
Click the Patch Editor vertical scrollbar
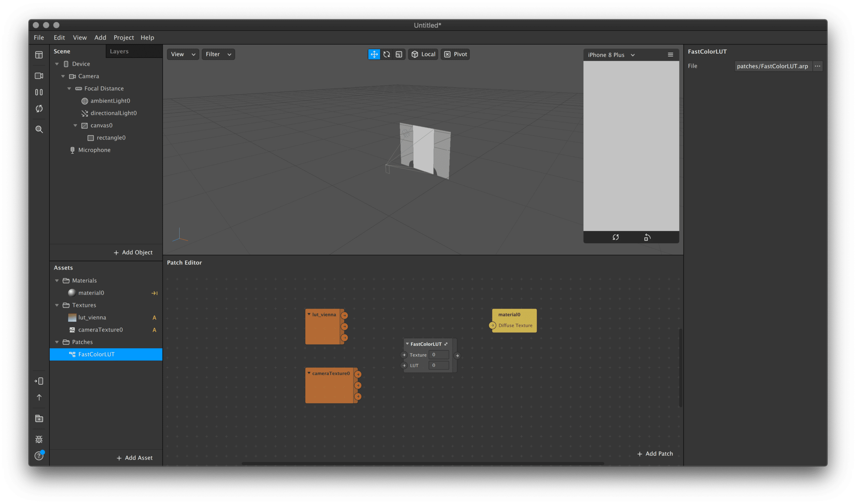click(680, 368)
